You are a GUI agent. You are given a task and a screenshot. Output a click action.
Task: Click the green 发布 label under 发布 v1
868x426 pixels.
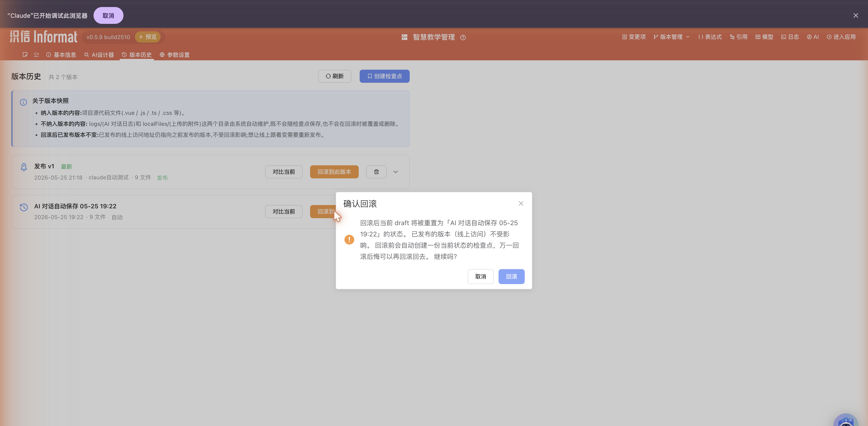point(162,178)
